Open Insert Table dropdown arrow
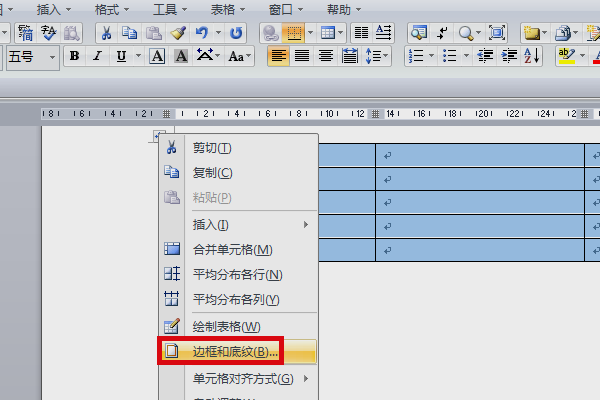The width and height of the screenshot is (600, 400). [340, 33]
